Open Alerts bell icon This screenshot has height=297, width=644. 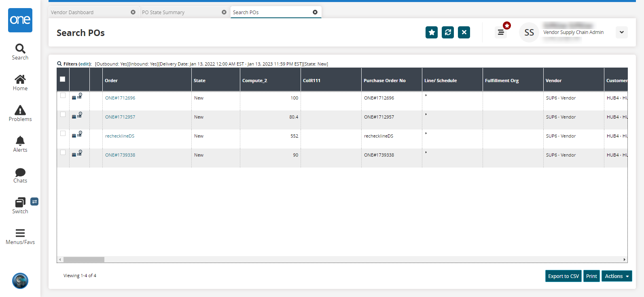coord(20,141)
